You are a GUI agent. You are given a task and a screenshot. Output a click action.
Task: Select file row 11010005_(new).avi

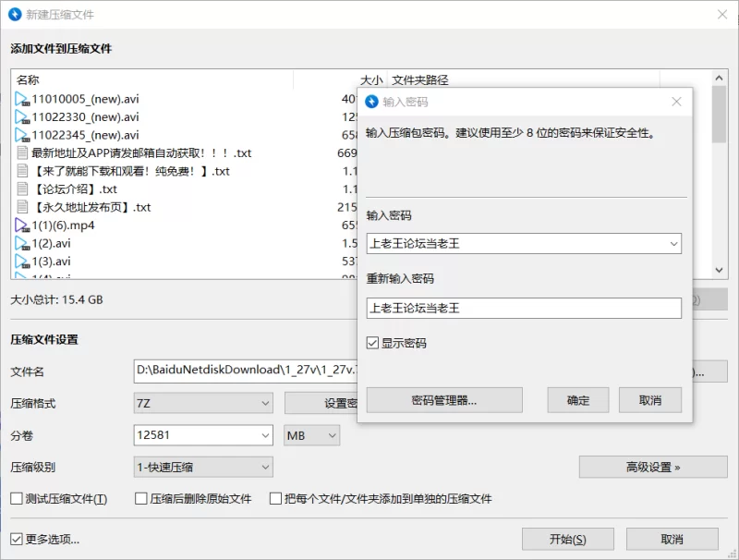(x=185, y=99)
